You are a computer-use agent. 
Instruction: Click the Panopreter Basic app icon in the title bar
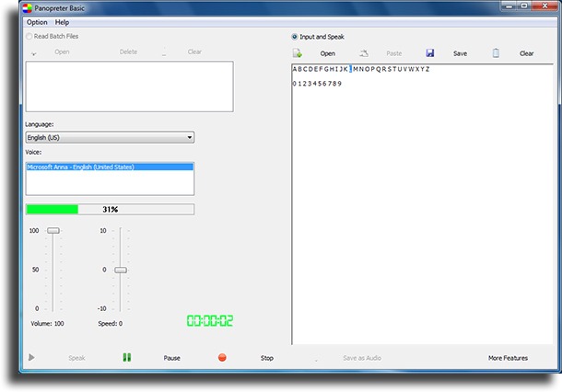pos(28,7)
